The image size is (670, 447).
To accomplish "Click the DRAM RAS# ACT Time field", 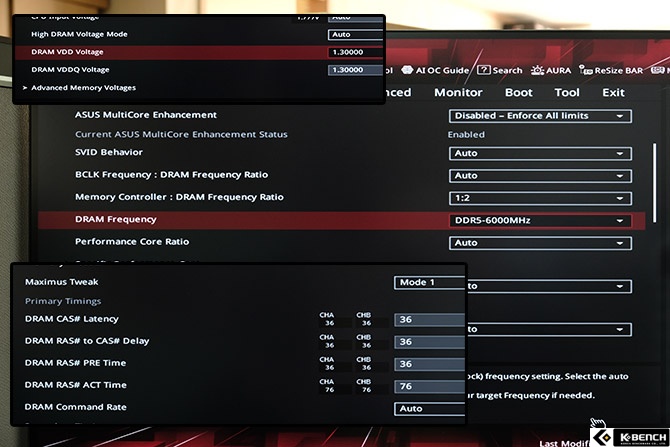I will pos(429,386).
